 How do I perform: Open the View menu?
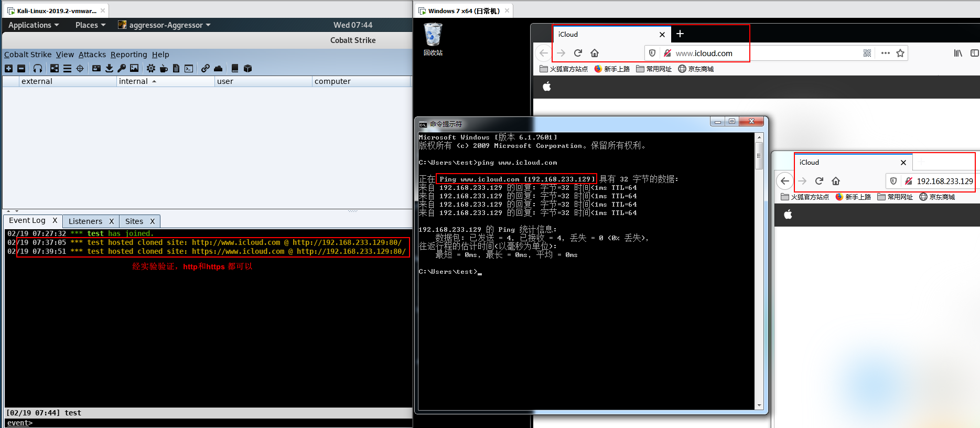pyautogui.click(x=65, y=55)
